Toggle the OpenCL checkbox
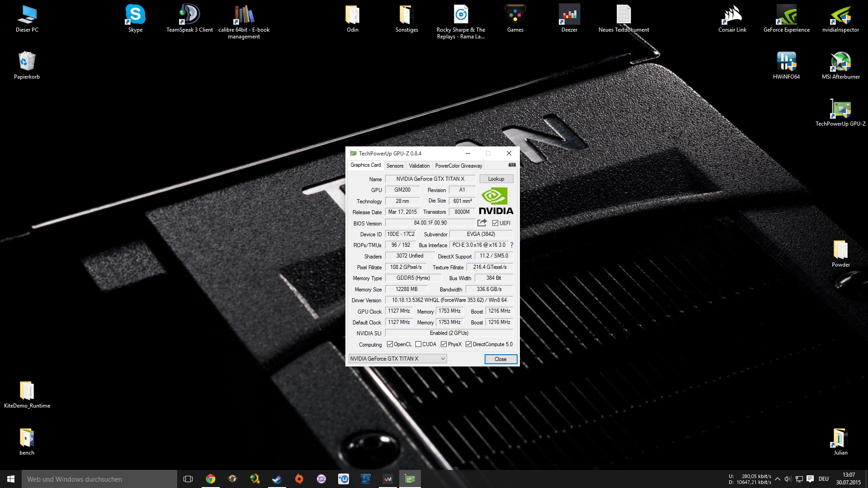 click(x=390, y=344)
